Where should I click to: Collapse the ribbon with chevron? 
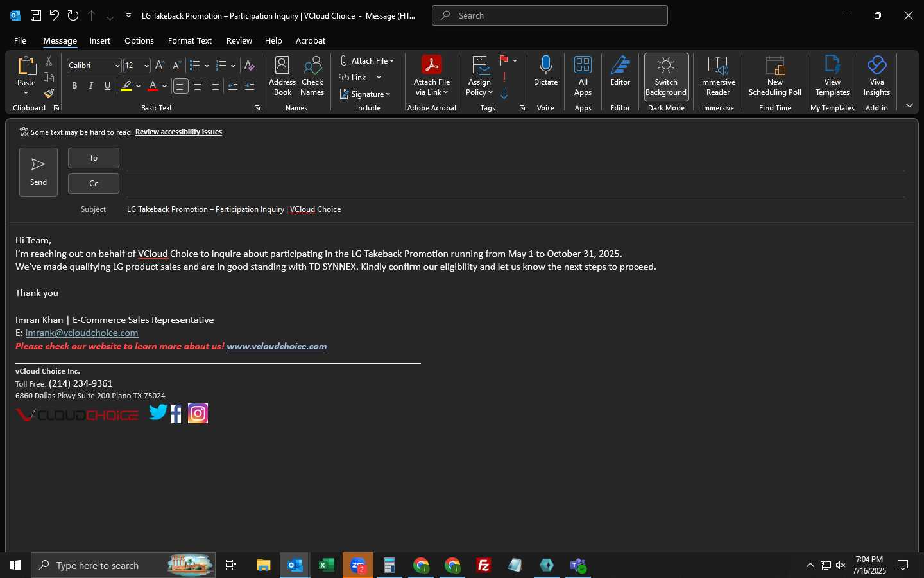coord(909,106)
